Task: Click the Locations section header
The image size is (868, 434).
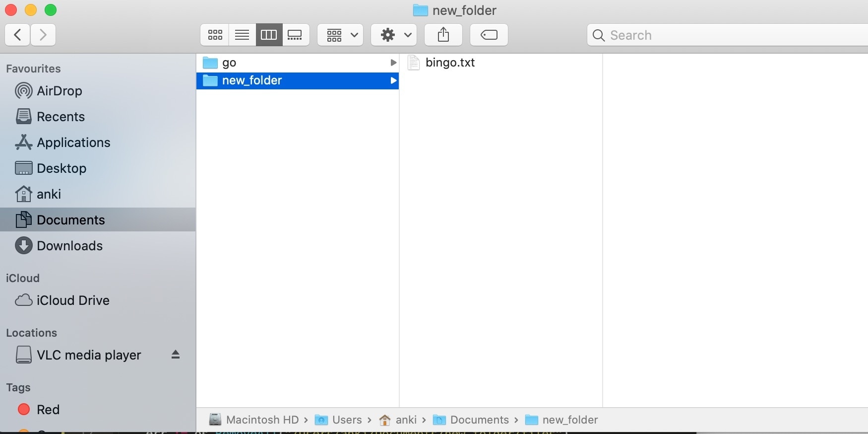Action: click(32, 333)
